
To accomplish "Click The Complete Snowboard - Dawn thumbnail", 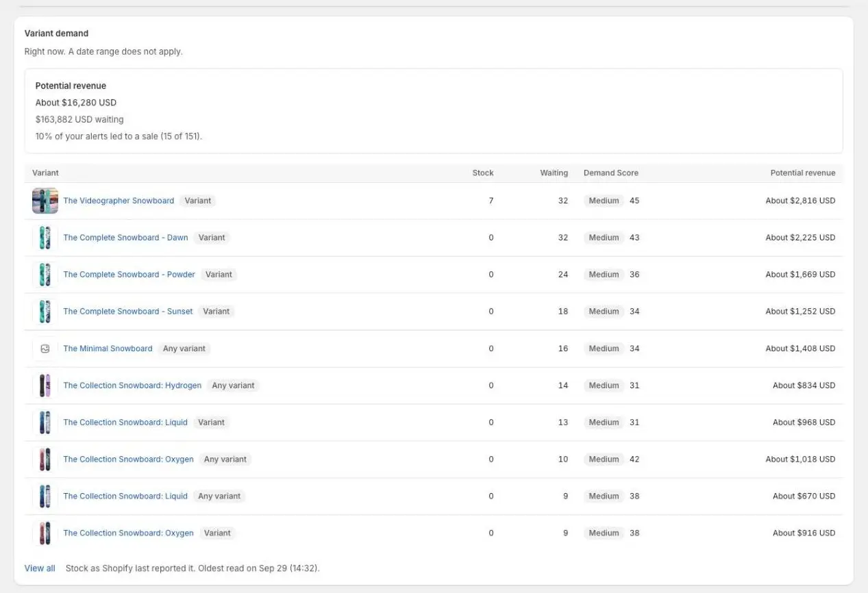I will [x=45, y=238].
